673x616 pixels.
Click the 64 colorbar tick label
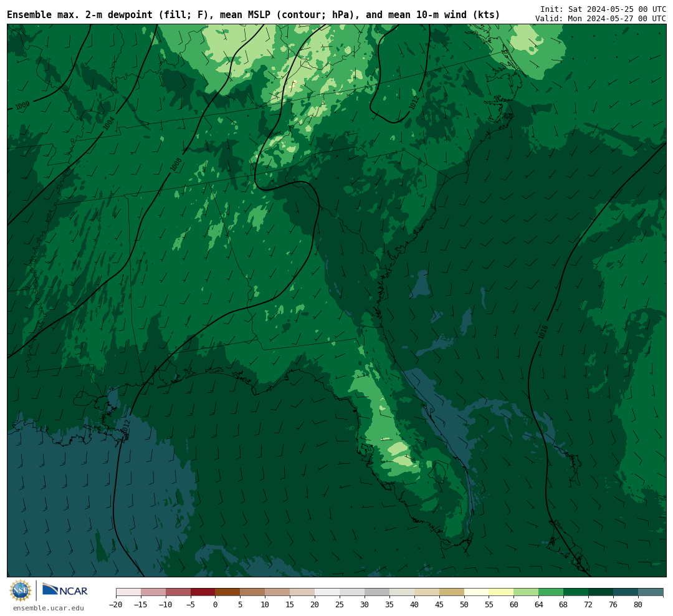(x=539, y=604)
